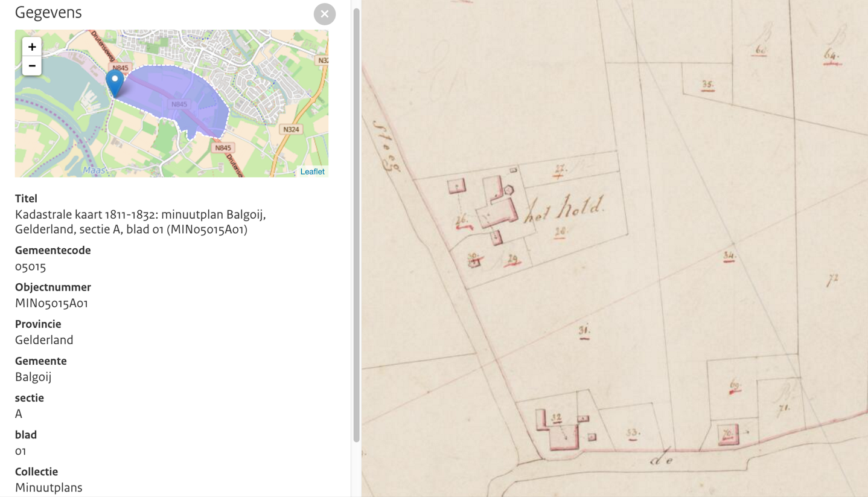
Task: Select parcel 31 on the cadastral map
Action: [584, 331]
